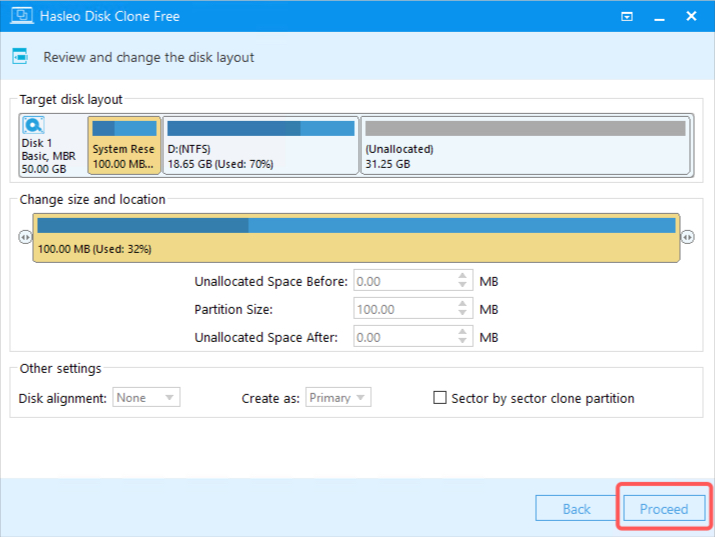Open the Create as Primary dropdown
This screenshot has width=715, height=537.
point(338,398)
